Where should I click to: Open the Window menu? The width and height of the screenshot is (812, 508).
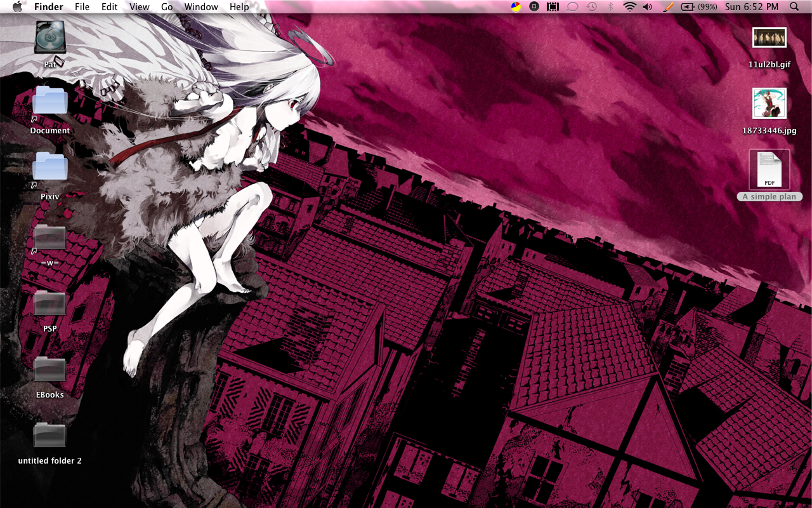(201, 7)
